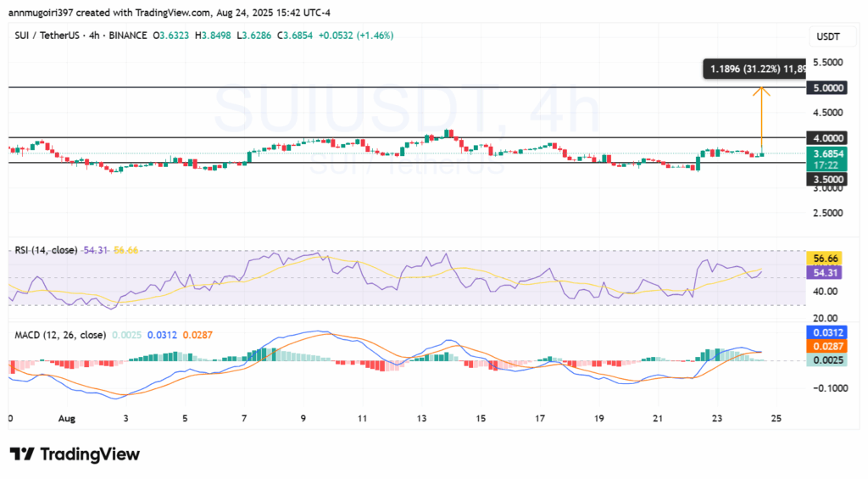The width and height of the screenshot is (868, 479).
Task: Click the 40.00 RSI axis label
Action: point(826,292)
